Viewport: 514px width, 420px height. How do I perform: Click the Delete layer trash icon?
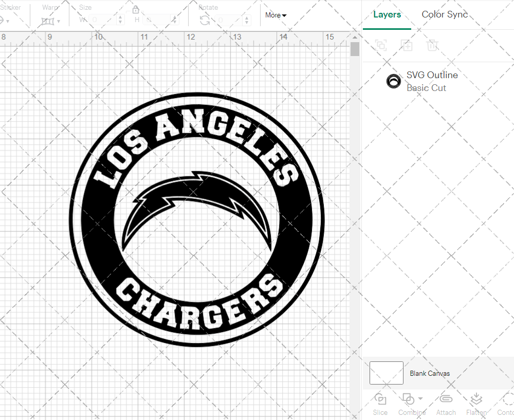click(432, 45)
